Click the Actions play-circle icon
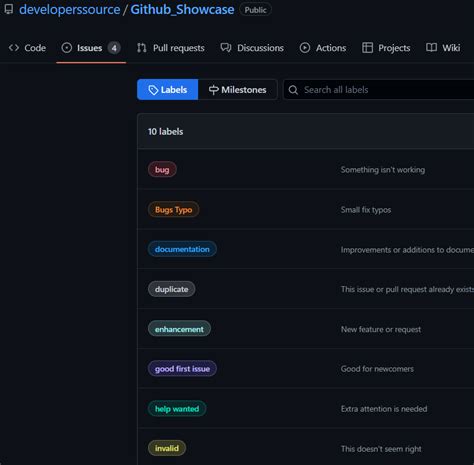 point(305,48)
